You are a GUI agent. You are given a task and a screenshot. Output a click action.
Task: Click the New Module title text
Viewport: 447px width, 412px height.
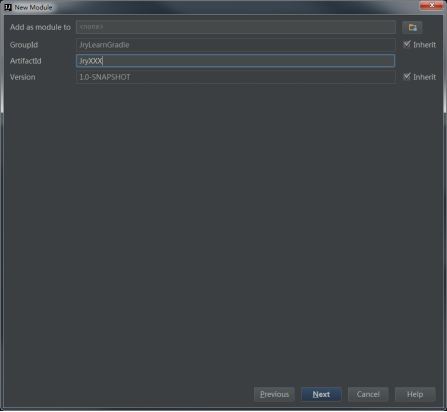(33, 7)
